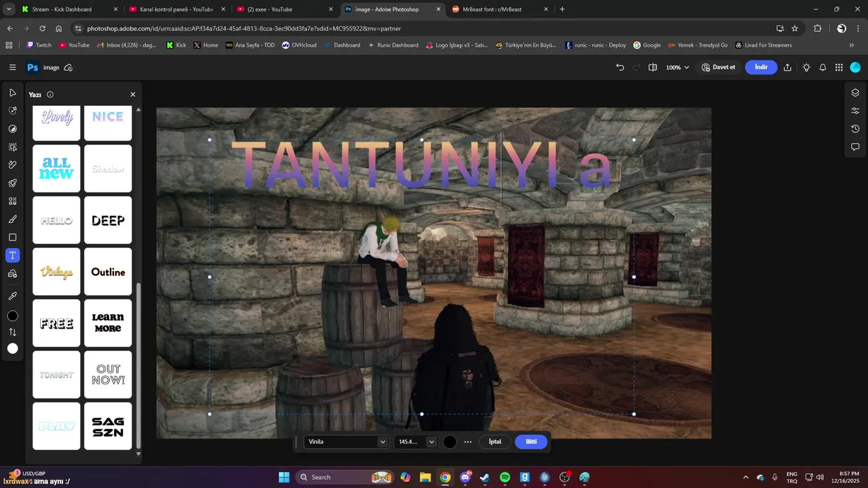Apply the Shadow text style

point(108,168)
